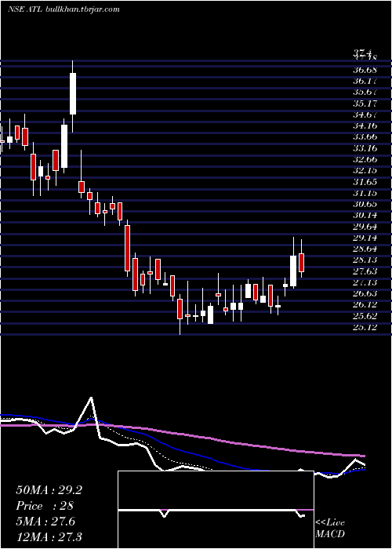The height and width of the screenshot is (549, 392).
Task: Click the 28.64 price axis label
Action: [365, 249]
